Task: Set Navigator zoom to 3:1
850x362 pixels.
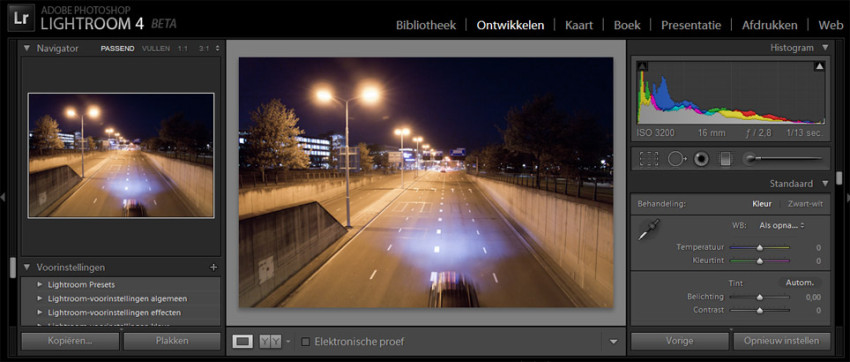Action: point(204,48)
